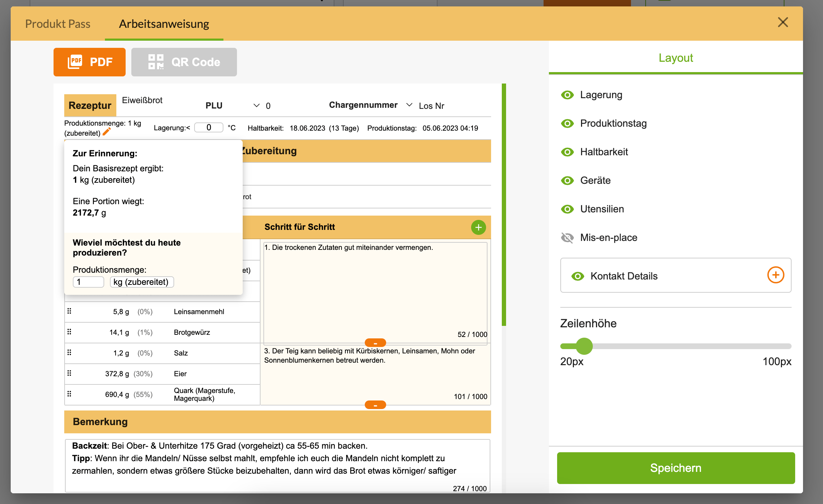Screen dimensions: 823x504
Task: Click the Los Nr field
Action: click(x=431, y=106)
